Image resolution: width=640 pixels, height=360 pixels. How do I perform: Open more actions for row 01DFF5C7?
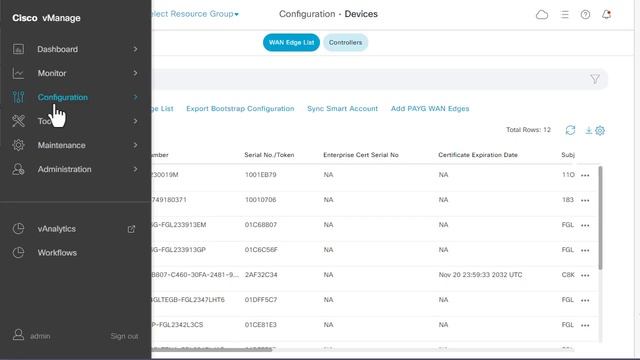[585, 300]
